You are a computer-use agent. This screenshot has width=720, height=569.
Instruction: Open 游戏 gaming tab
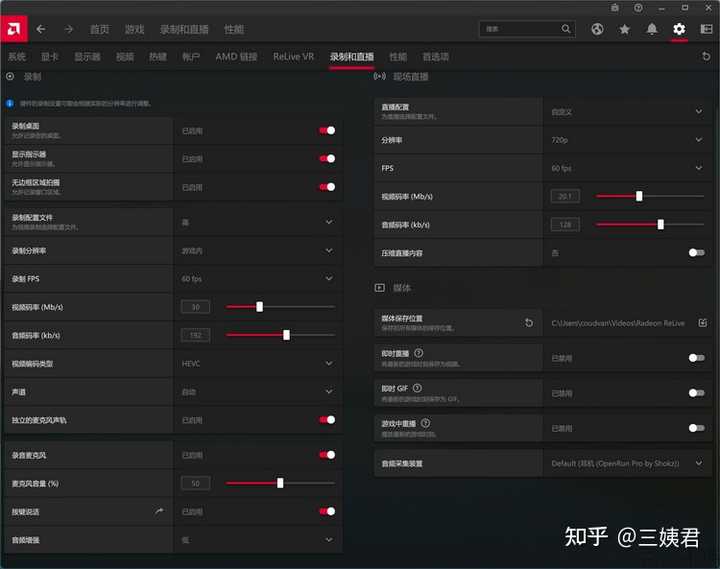coord(134,29)
